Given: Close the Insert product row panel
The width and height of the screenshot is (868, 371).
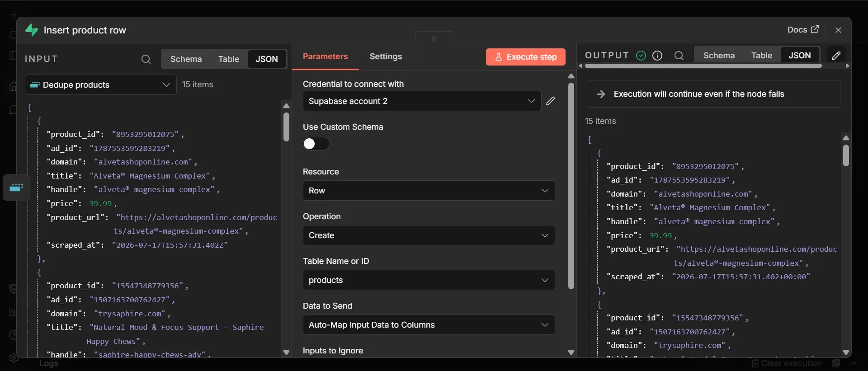Looking at the screenshot, I should [x=838, y=30].
